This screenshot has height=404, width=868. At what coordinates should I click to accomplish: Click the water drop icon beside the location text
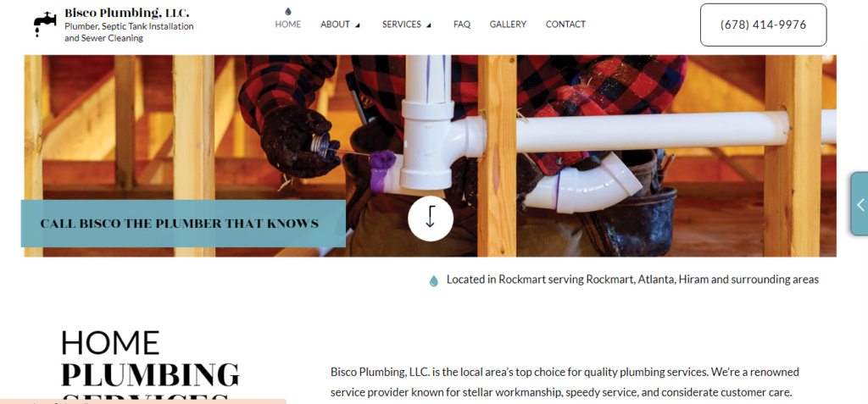pos(434,280)
